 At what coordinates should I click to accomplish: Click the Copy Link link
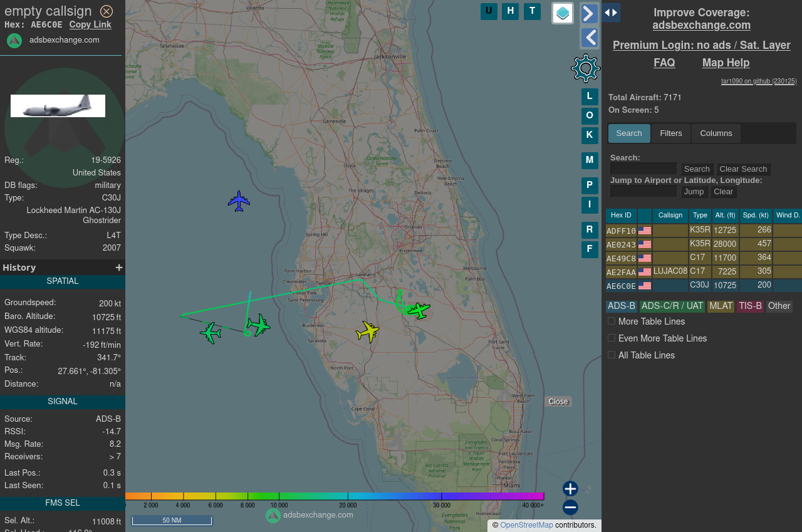(90, 24)
